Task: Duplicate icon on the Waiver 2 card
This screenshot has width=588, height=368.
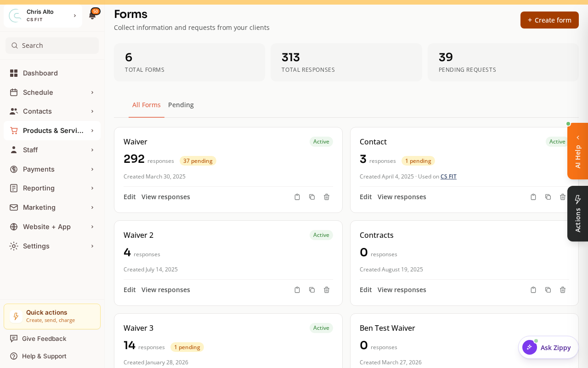Action: (x=312, y=290)
